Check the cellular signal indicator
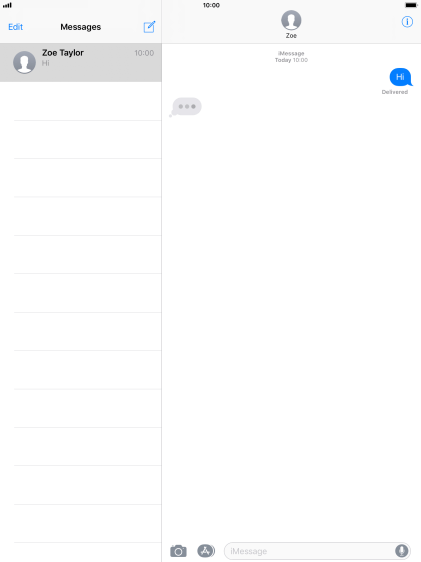This screenshot has width=421, height=562. (7, 5)
